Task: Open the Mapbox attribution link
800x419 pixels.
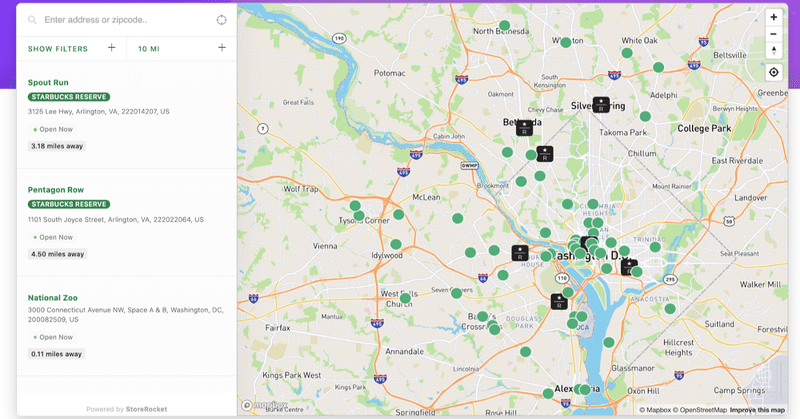Action: point(655,410)
